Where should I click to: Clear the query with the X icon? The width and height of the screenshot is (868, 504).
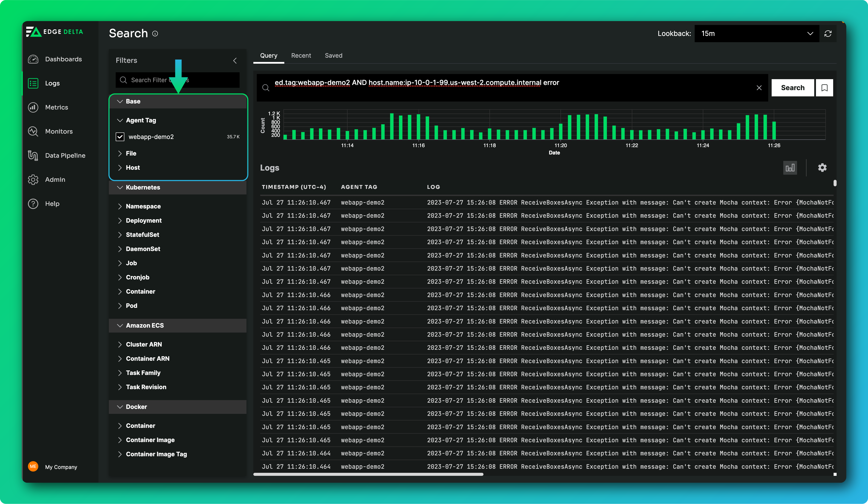[759, 88]
